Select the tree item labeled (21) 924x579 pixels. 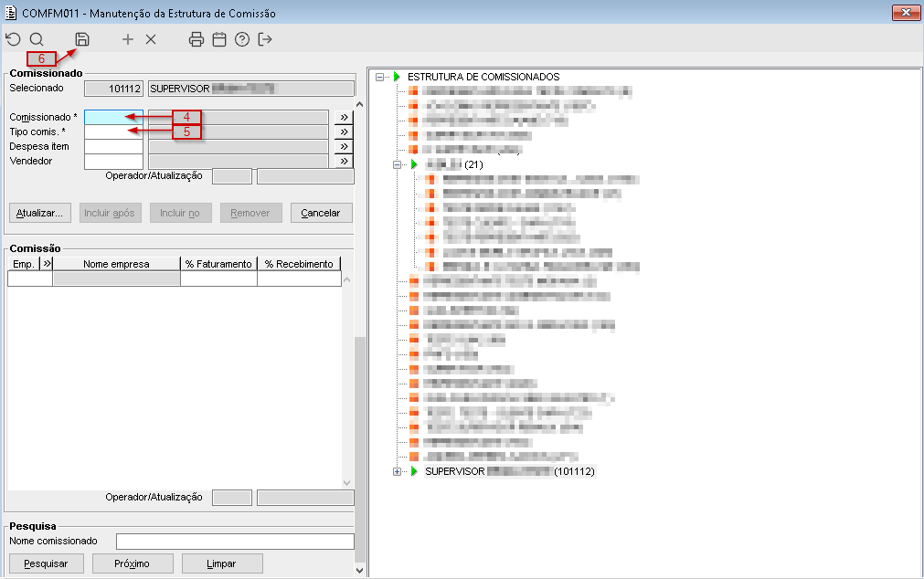point(454,164)
